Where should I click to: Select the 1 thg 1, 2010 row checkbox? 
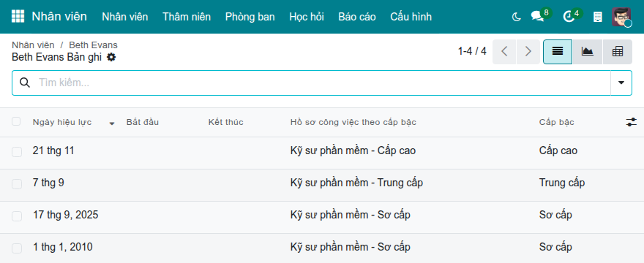16,248
